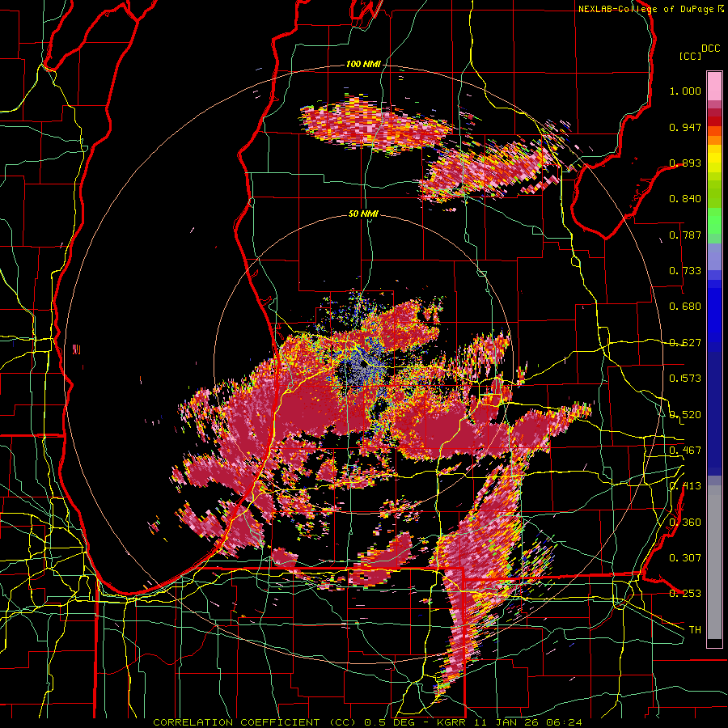Click the 0.627 legend value
This screenshot has width=728, height=728.
point(685,343)
